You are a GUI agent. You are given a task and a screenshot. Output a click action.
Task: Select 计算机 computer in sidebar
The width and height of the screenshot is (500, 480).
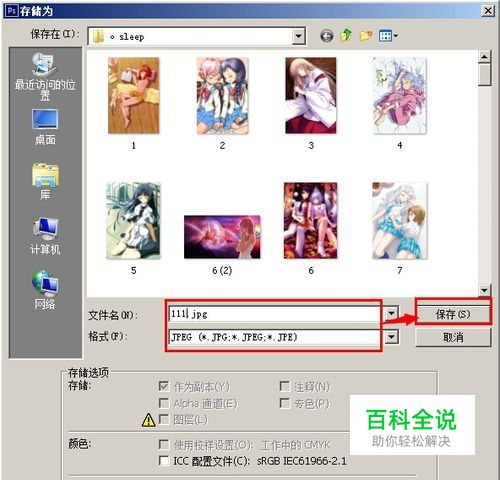tap(45, 236)
